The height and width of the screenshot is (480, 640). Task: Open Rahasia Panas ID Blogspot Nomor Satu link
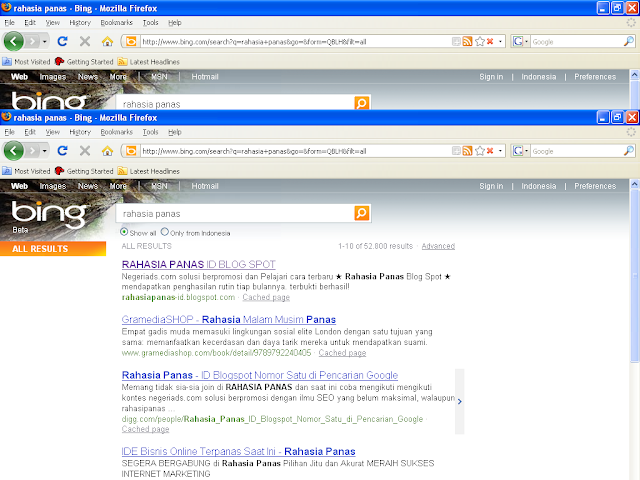(x=260, y=375)
